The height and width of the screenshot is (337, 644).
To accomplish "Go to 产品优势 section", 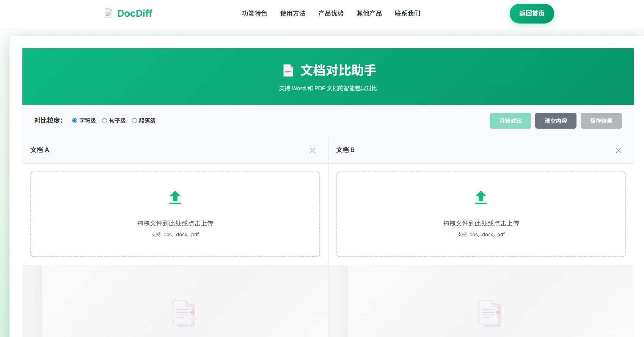I will tap(331, 13).
